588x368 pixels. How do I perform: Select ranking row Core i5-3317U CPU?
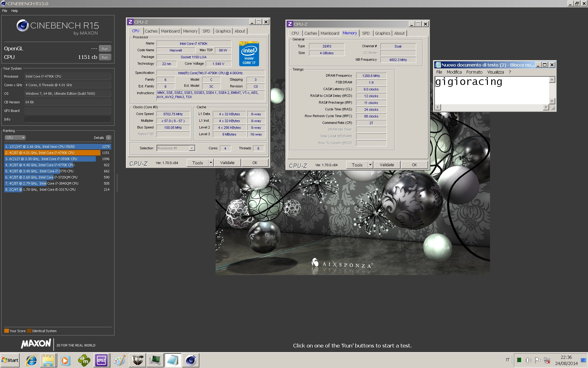pos(58,190)
